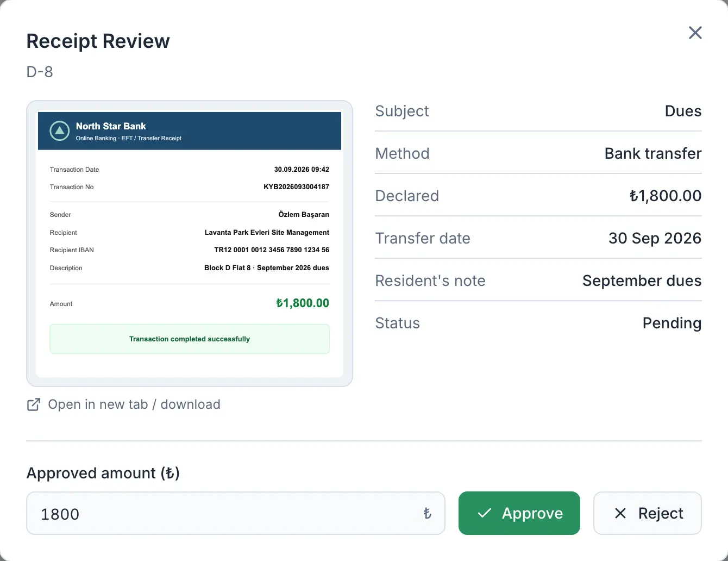
Task: Click the Subject field label
Action: (x=402, y=111)
